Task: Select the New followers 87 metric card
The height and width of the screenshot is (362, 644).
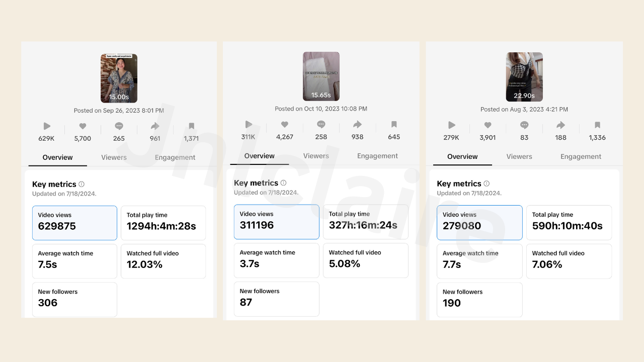Action: pyautogui.click(x=276, y=299)
